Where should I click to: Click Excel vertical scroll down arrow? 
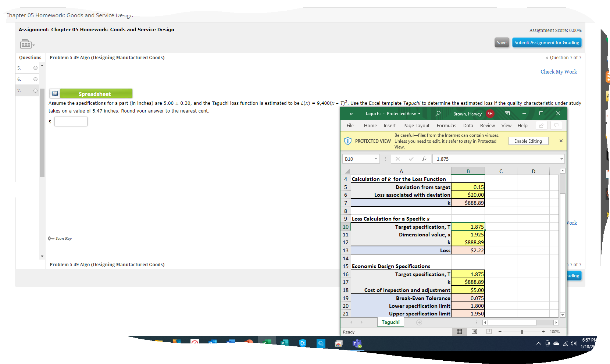pyautogui.click(x=563, y=315)
